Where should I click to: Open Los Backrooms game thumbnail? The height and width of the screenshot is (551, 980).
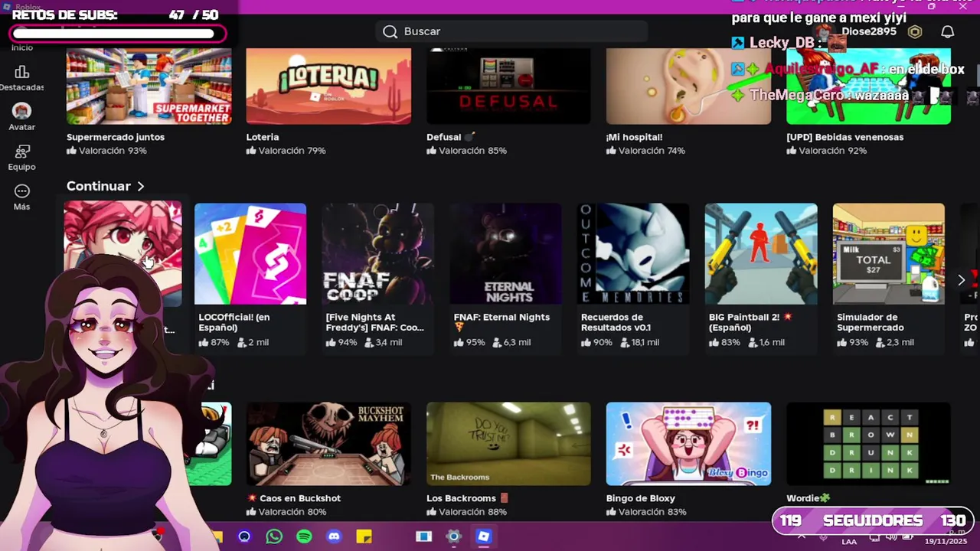point(508,444)
